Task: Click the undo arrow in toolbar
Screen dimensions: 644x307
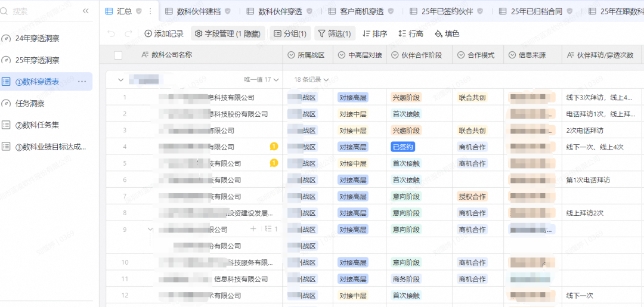Action: (112, 34)
